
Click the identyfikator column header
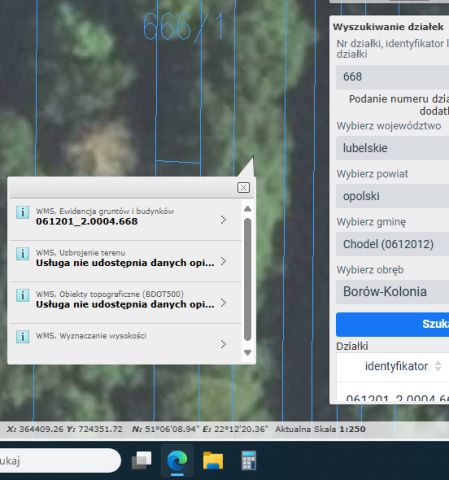click(396, 366)
